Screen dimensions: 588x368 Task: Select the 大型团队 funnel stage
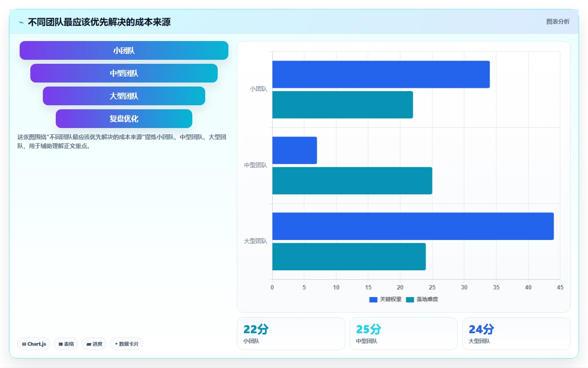pyautogui.click(x=124, y=96)
